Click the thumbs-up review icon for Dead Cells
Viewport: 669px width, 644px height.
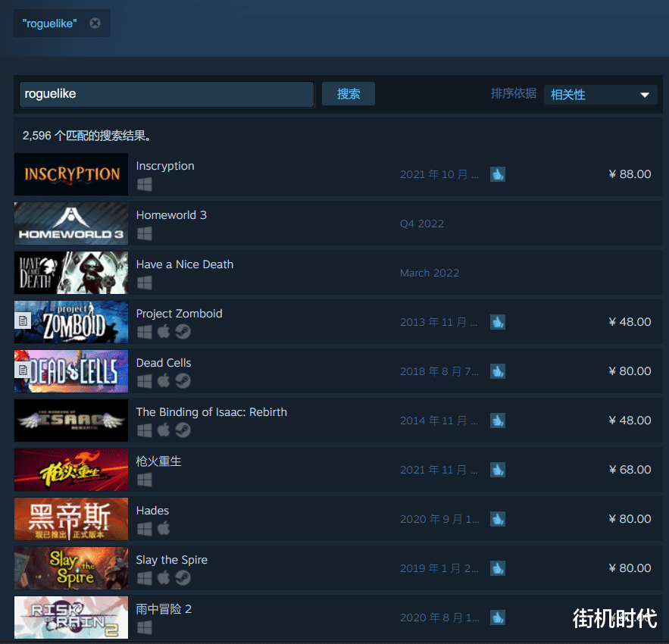[x=498, y=371]
